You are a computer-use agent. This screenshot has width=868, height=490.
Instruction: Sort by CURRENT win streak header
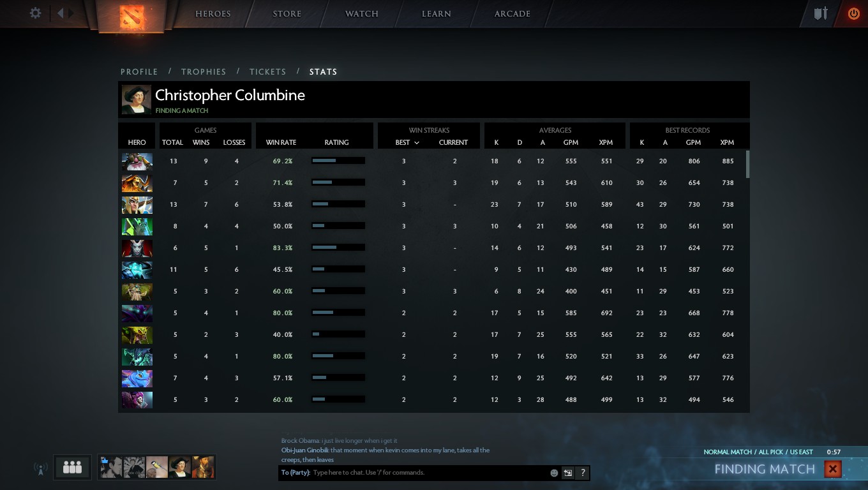pos(453,143)
